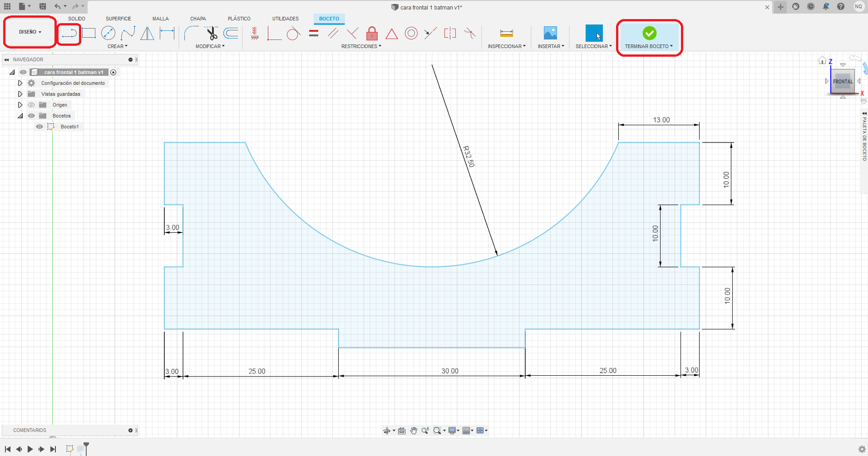The height and width of the screenshot is (456, 868).
Task: Click the Pan hand tool
Action: [414, 431]
